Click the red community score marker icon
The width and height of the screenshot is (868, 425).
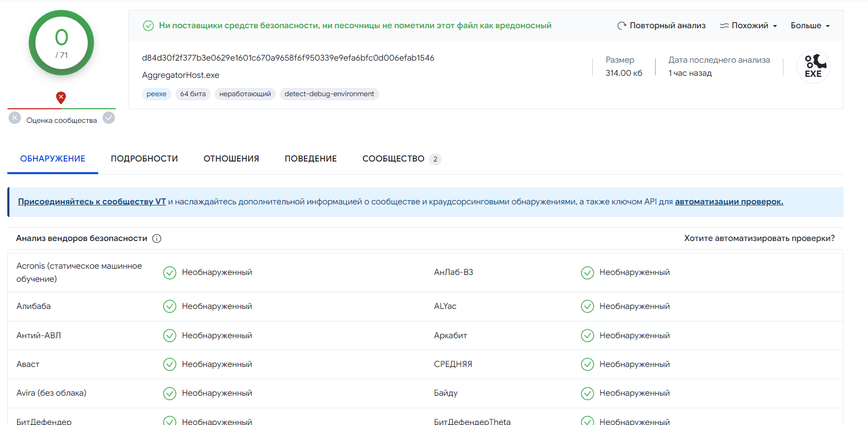coord(61,97)
